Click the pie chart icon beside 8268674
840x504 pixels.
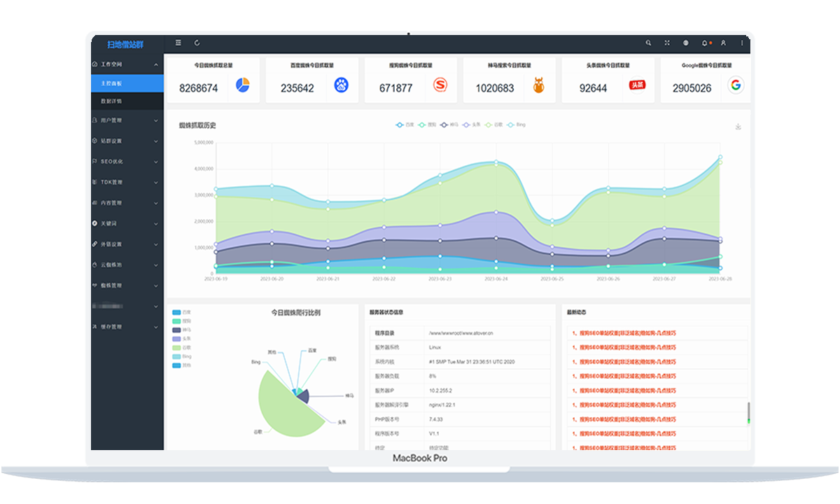point(242,85)
